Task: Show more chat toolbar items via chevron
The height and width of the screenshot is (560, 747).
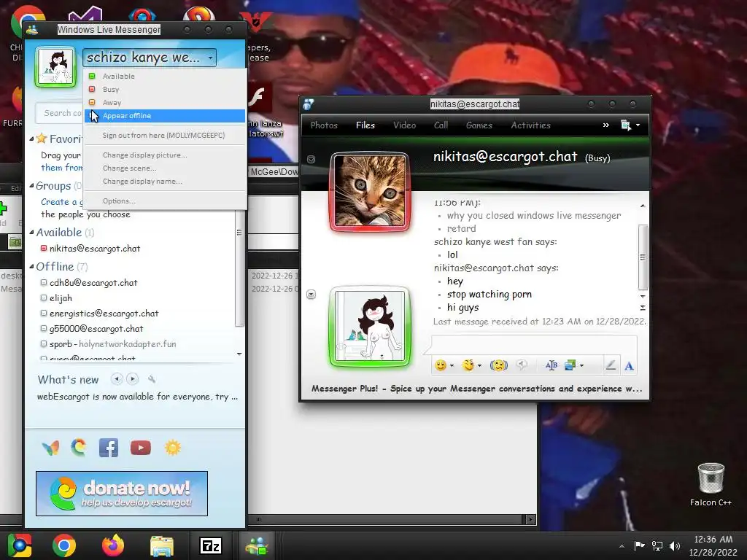Action: pos(606,125)
